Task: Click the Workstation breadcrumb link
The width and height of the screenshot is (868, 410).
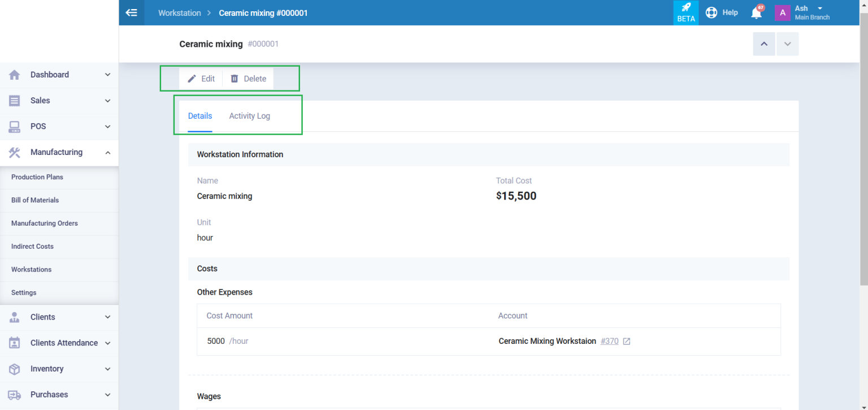Action: (180, 13)
